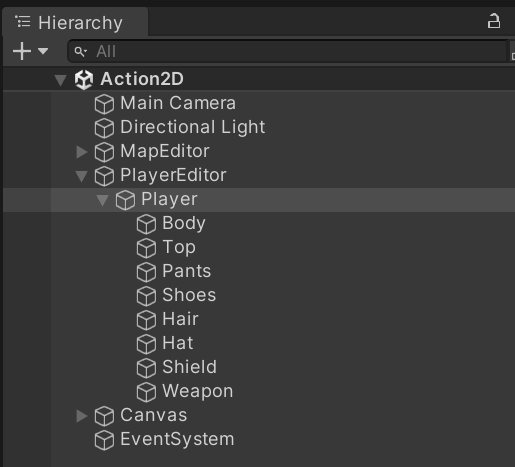This screenshot has width=515, height=467.
Task: Click the cube icon beside Body
Action: coord(146,224)
